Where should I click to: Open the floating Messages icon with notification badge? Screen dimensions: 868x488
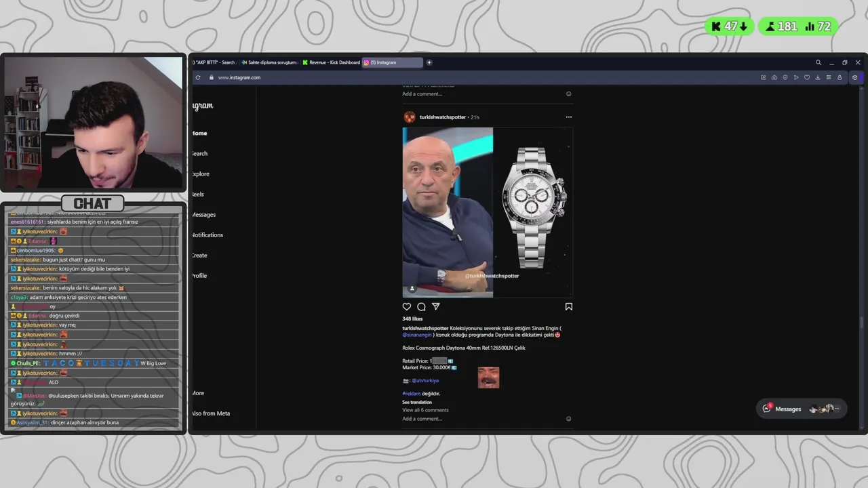[767, 408]
